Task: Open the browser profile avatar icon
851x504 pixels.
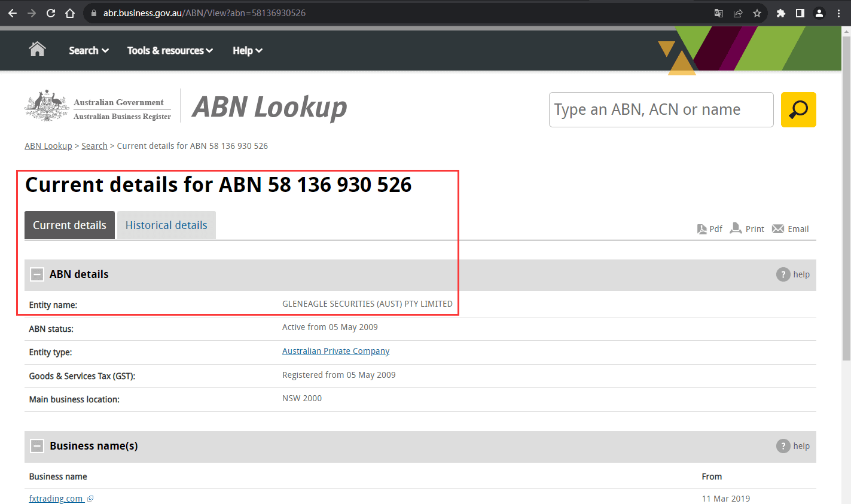Action: pos(819,13)
